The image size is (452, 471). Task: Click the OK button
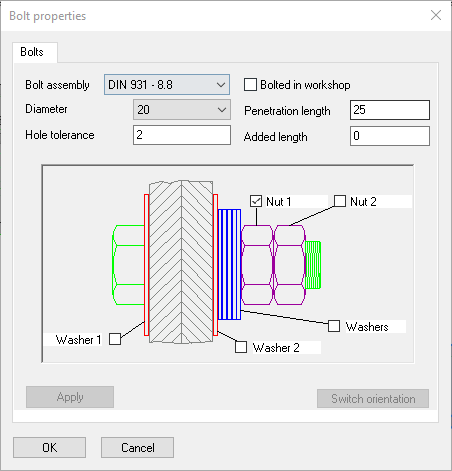49,448
